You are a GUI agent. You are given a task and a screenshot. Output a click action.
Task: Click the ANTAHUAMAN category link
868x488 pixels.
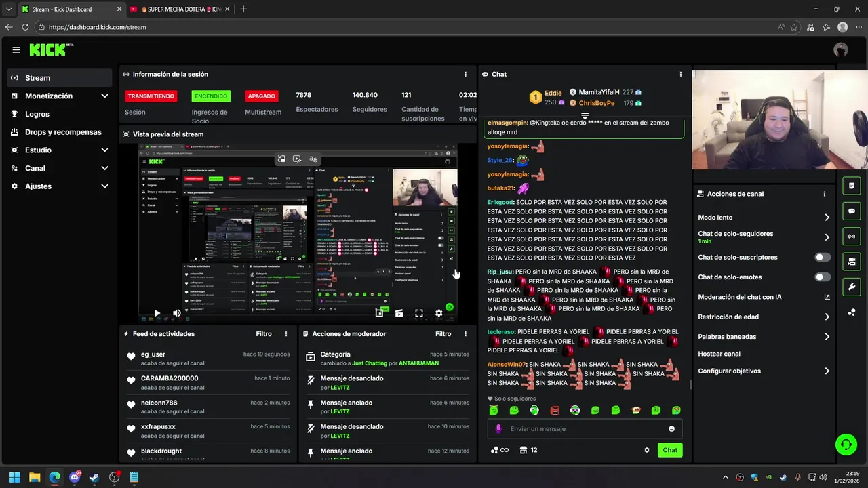(418, 363)
